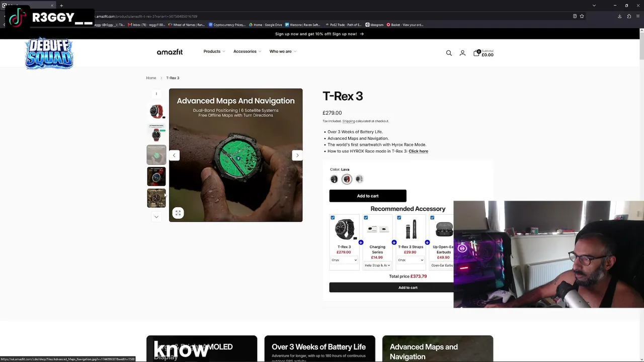Expand the Products menu
Viewport: 644px width, 362px height.
click(214, 51)
